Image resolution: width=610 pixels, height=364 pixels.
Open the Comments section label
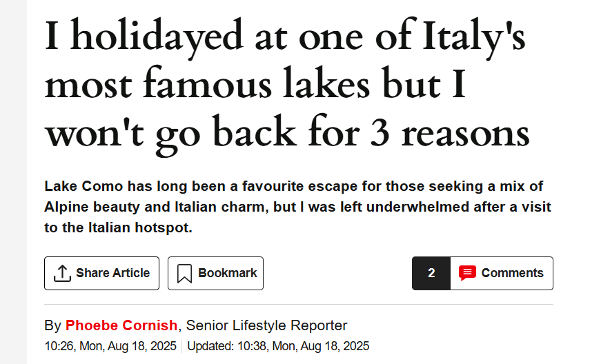coord(512,273)
